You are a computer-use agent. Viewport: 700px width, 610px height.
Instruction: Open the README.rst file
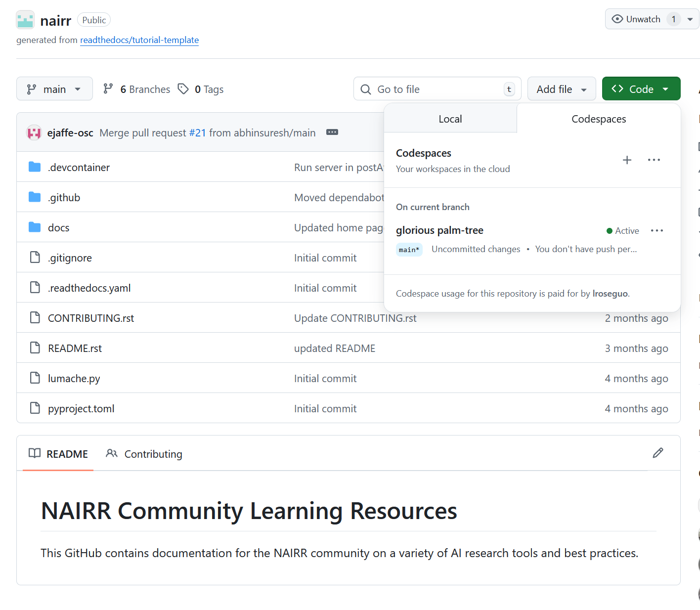click(x=75, y=348)
